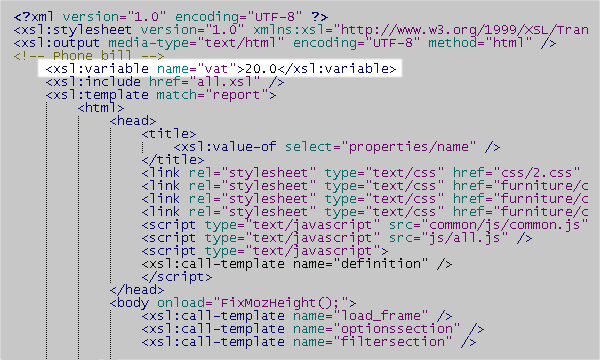Viewport: 600px width, 360px height.
Task: Click script line with js/all.js
Action: pos(337,238)
